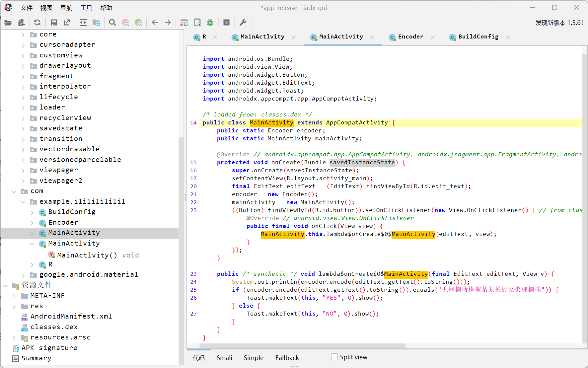Click the green comment search icon
Viewport: 588px width, 368px height.
point(139,23)
